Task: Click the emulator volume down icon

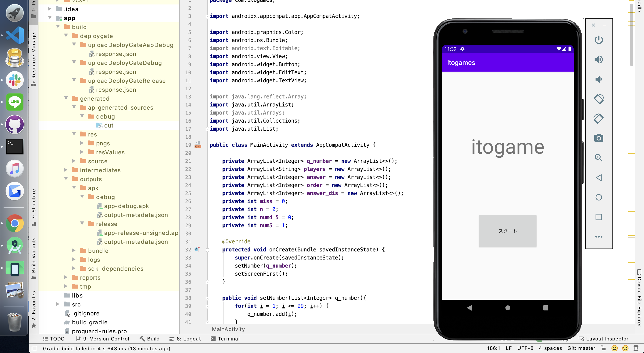Action: 599,79
